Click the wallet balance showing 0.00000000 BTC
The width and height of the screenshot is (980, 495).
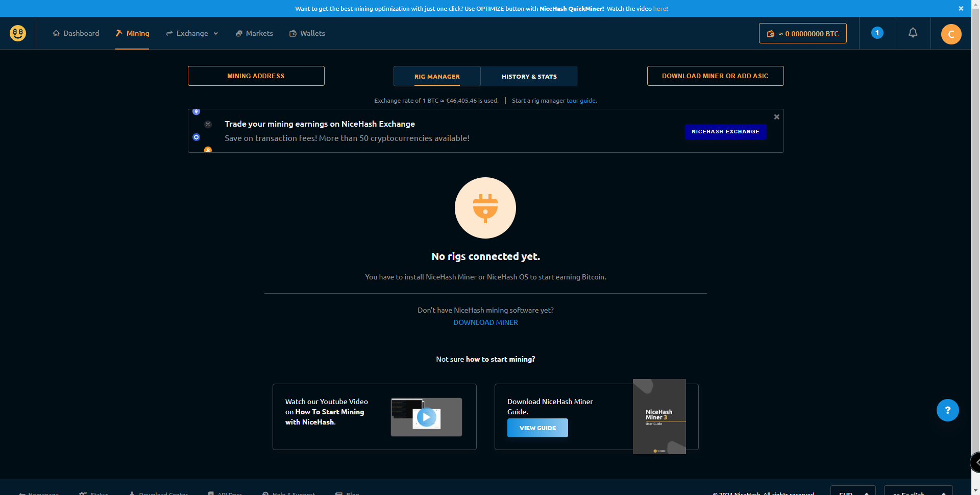click(802, 33)
